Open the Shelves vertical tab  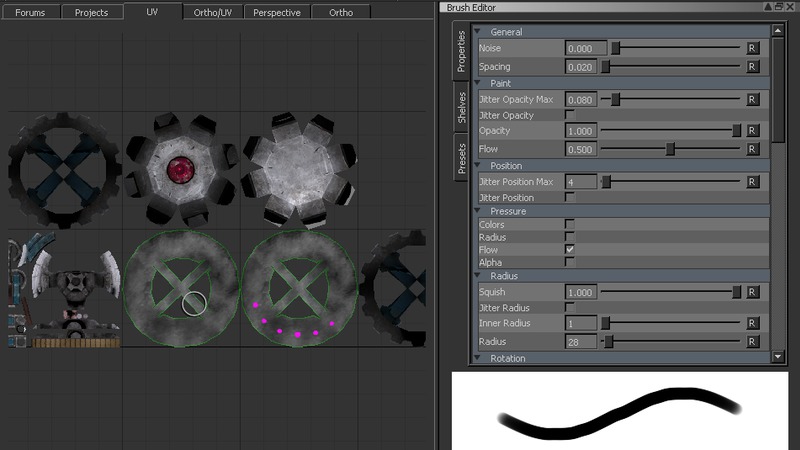[x=461, y=106]
